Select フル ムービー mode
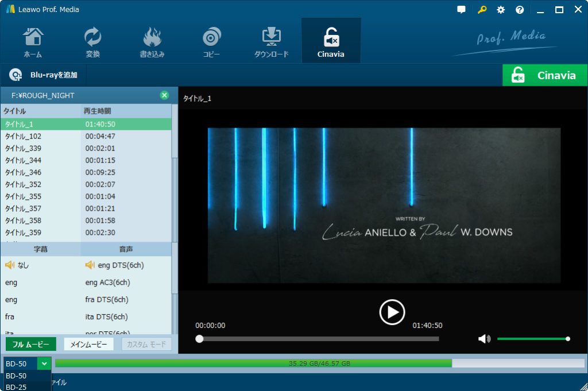Image resolution: width=588 pixels, height=391 pixels. (x=31, y=344)
